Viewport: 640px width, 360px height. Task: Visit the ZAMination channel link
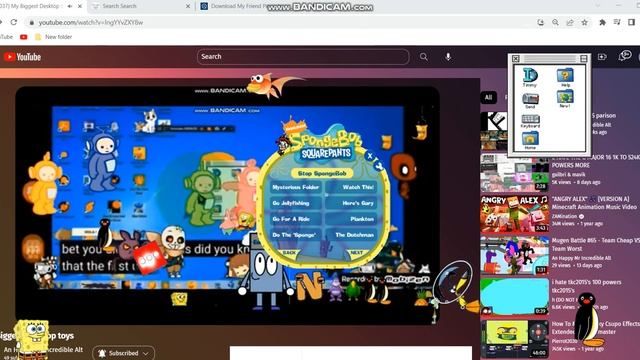pos(564,216)
